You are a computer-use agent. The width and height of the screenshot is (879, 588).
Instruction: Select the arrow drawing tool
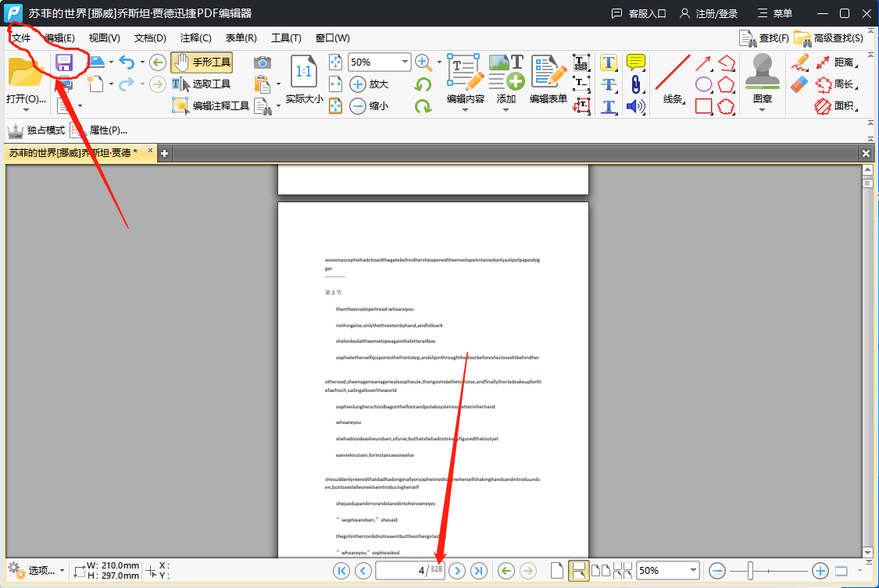[x=703, y=62]
